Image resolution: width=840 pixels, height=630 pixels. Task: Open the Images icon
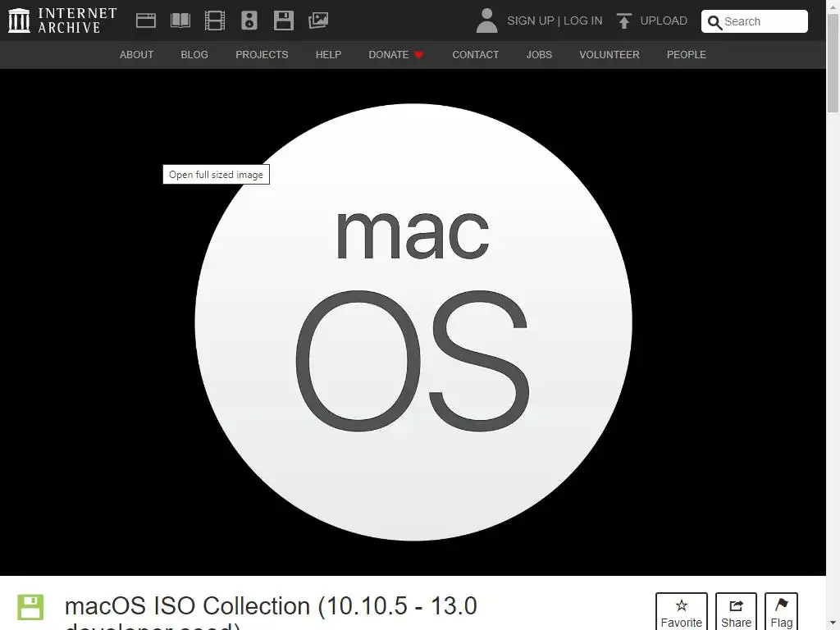pos(318,21)
